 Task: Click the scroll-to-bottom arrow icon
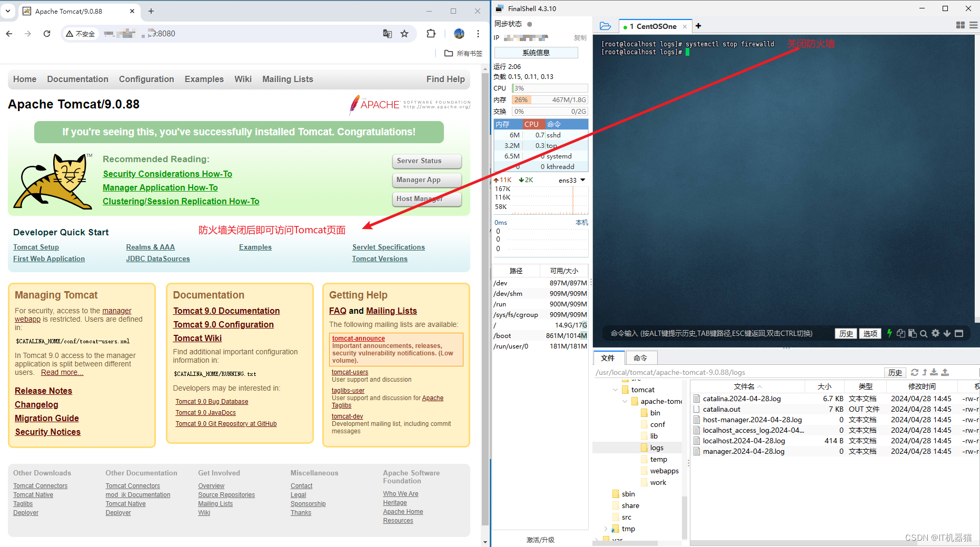click(x=947, y=333)
